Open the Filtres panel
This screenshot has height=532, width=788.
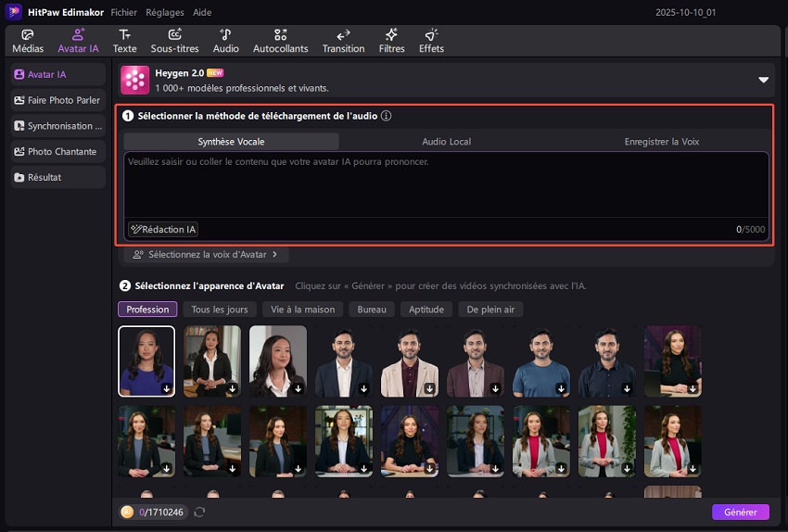click(x=391, y=41)
